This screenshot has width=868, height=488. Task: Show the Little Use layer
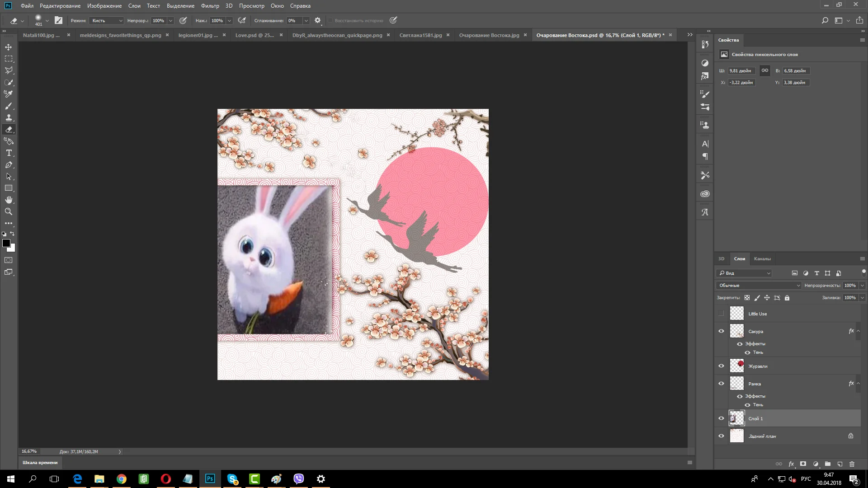click(x=721, y=314)
